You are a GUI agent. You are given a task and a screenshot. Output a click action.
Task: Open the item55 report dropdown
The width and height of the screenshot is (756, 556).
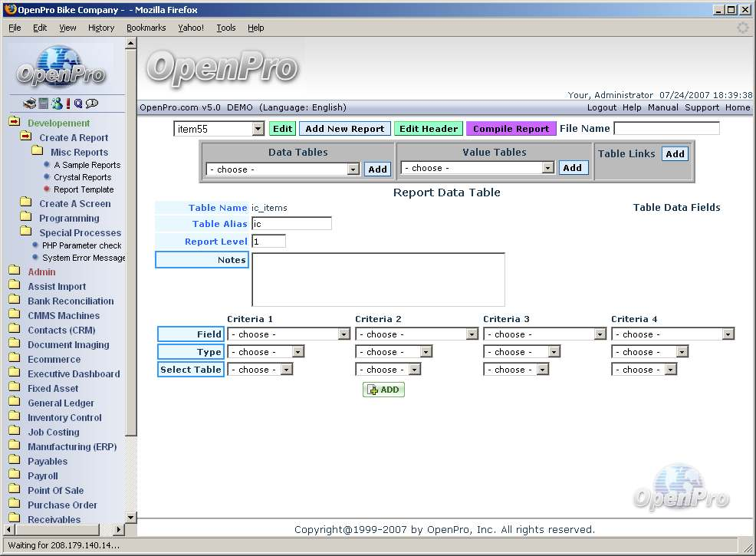tap(258, 129)
